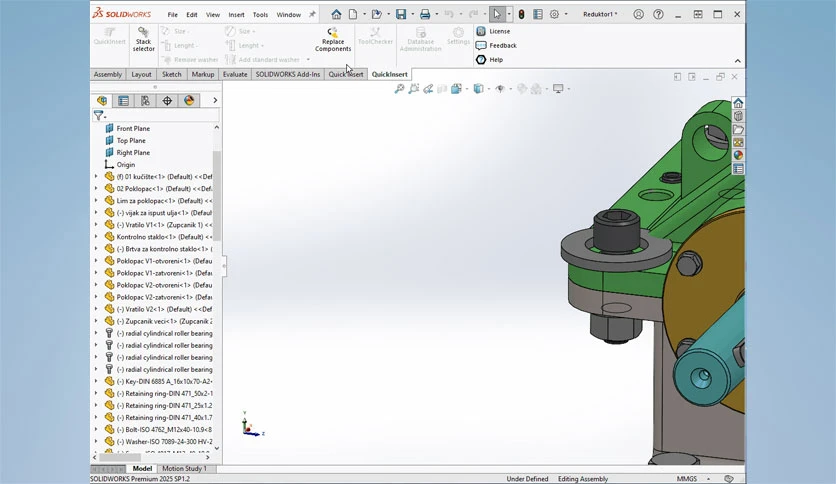Open the PropertyManager tab icon
836x484 pixels.
(123, 100)
